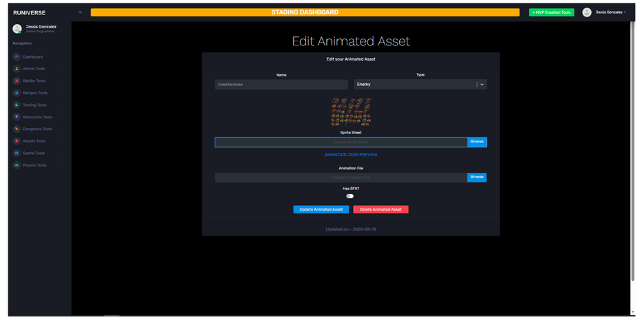The width and height of the screenshot is (644, 320).
Task: Open the Animation JSON Preview link
Action: coord(351,155)
